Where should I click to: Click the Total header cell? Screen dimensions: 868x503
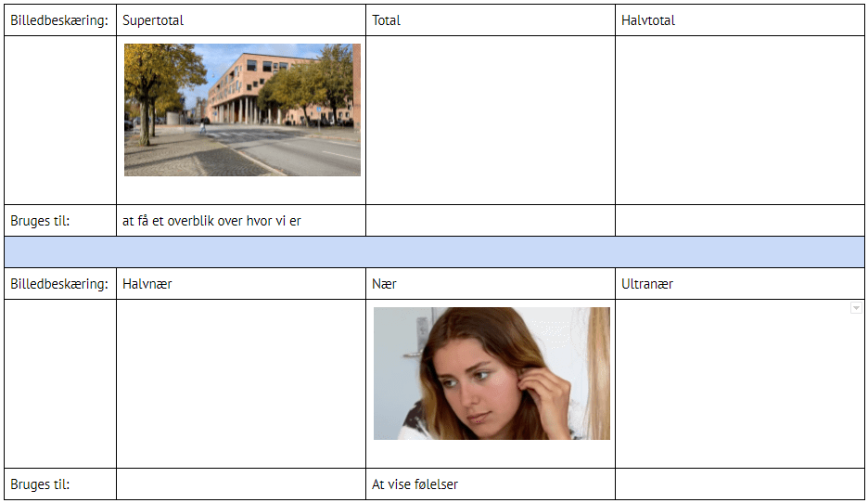pyautogui.click(x=490, y=20)
